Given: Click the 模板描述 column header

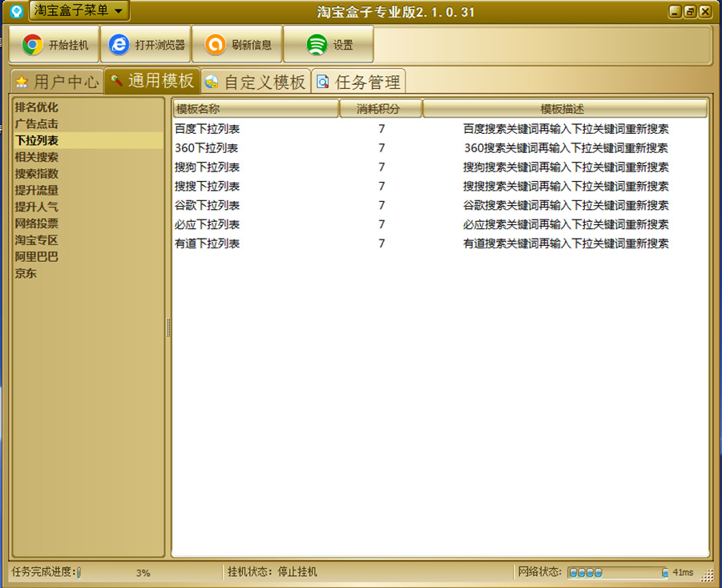Looking at the screenshot, I should pyautogui.click(x=565, y=109).
